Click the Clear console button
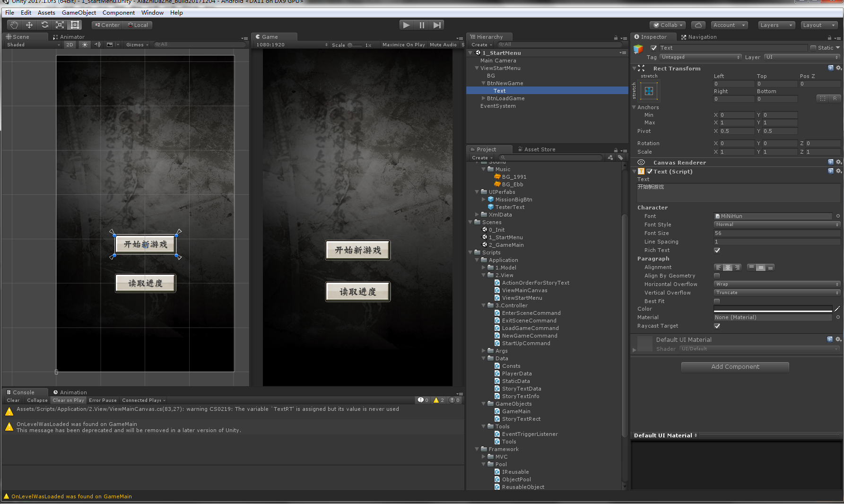Image resolution: width=844 pixels, height=504 pixels. [13, 400]
